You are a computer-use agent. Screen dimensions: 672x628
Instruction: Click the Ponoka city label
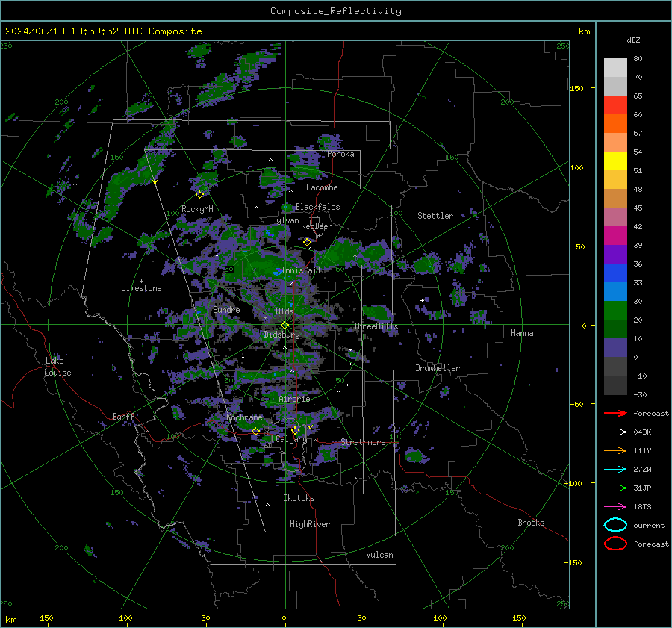pos(340,154)
